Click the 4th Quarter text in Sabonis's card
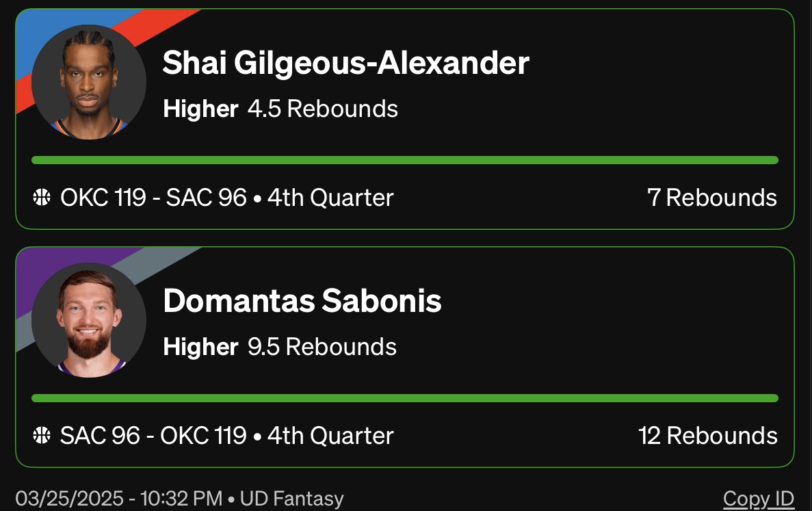The width and height of the screenshot is (812, 511). [330, 436]
